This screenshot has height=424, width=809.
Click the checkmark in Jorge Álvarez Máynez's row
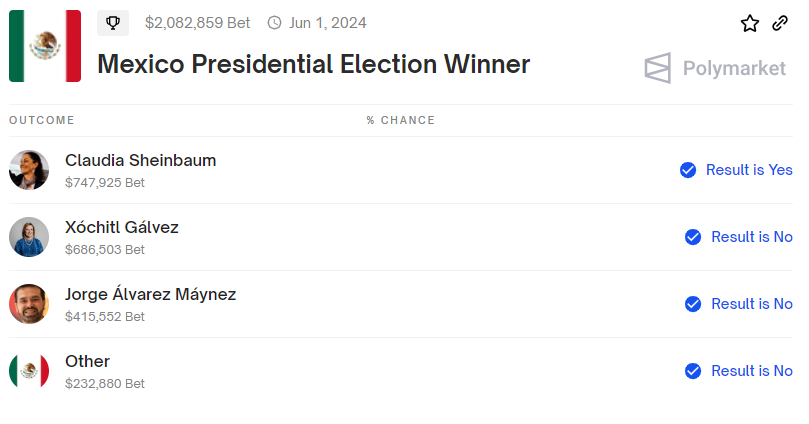click(693, 304)
